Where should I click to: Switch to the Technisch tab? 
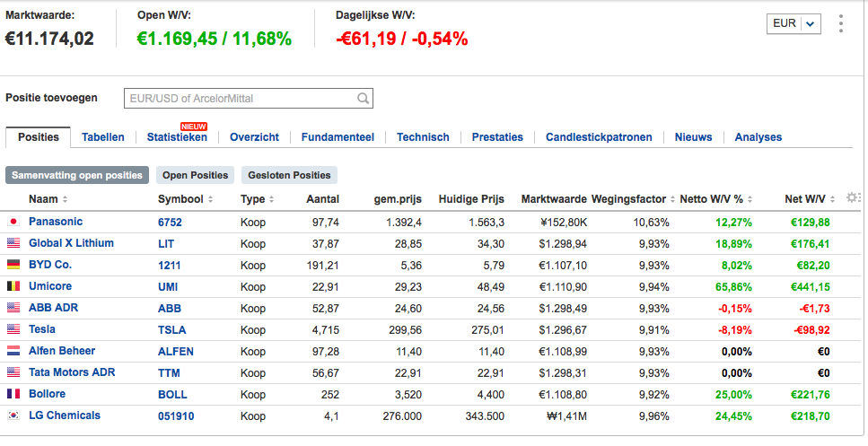click(x=423, y=137)
